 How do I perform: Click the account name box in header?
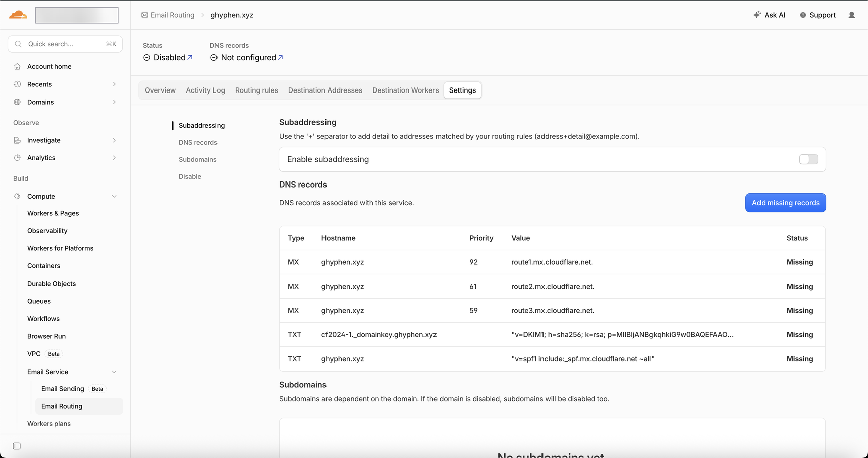(76, 15)
